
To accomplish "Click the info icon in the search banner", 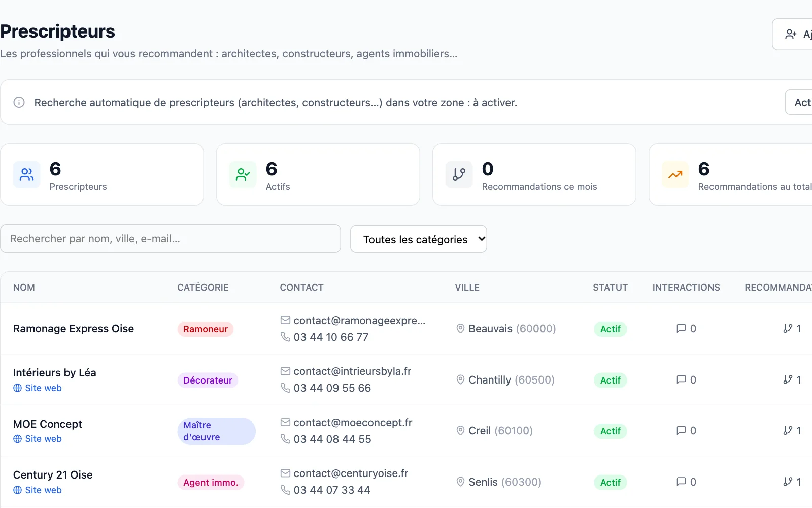I will pos(19,102).
